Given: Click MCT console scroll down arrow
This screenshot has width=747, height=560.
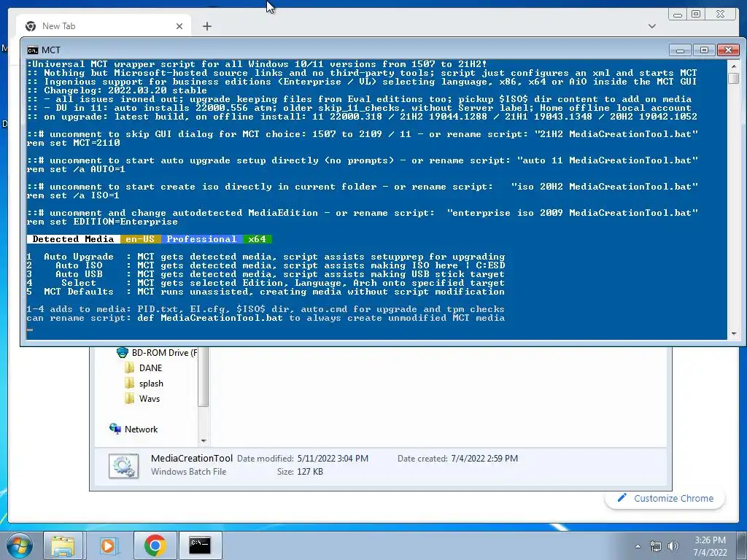Looking at the screenshot, I should [734, 334].
